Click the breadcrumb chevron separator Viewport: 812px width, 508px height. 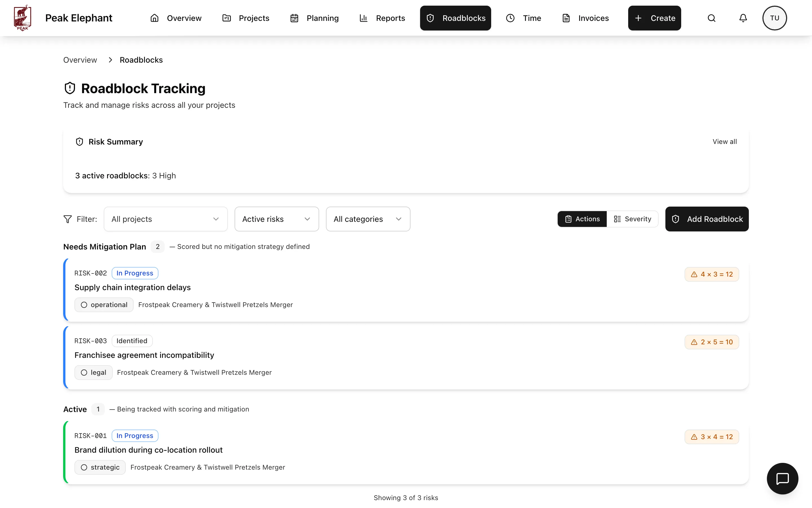[110, 60]
